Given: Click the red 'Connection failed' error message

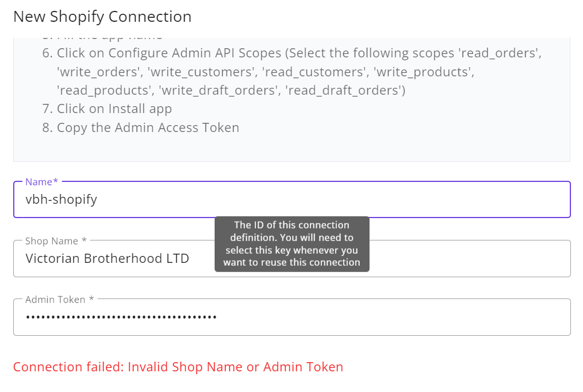Looking at the screenshot, I should (178, 367).
